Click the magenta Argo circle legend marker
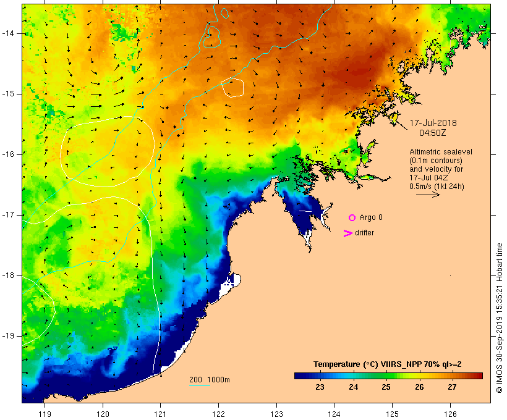 352,218
